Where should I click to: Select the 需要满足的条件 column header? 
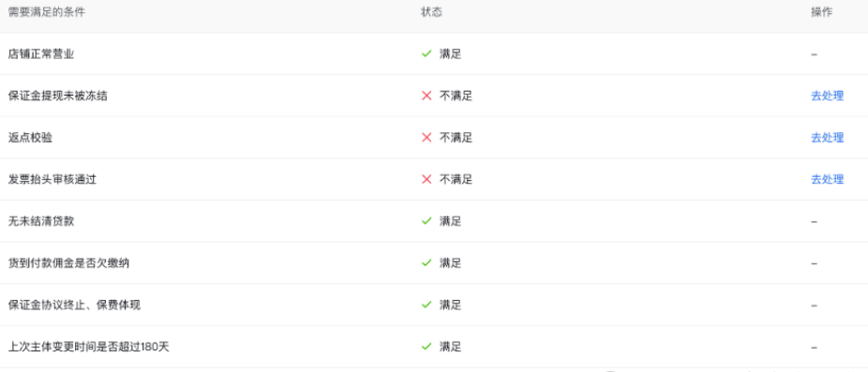[x=47, y=12]
